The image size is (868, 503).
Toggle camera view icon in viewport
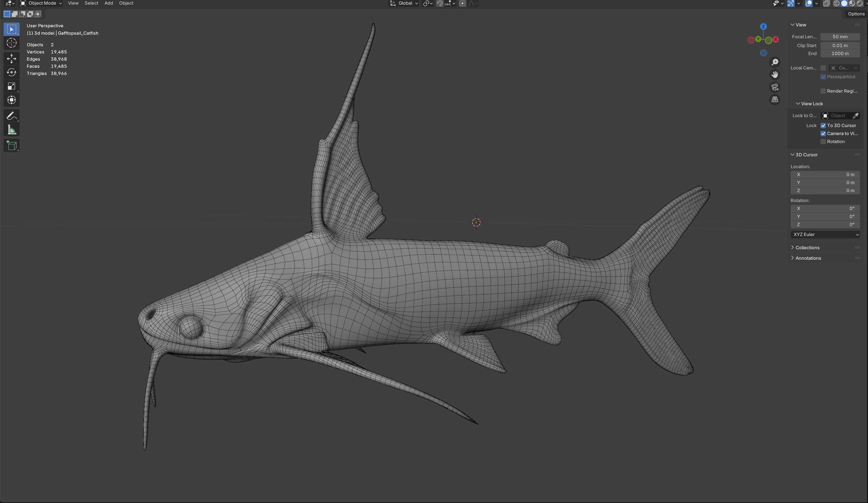pyautogui.click(x=775, y=87)
